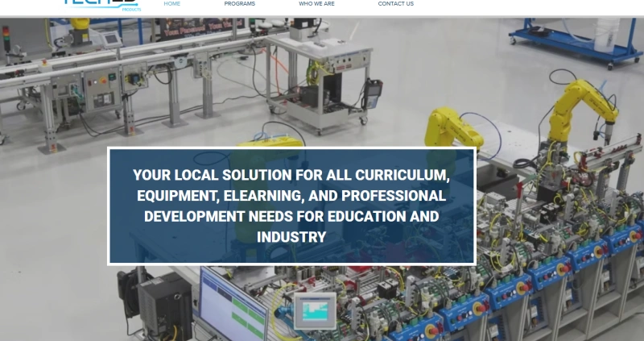Click the small touchscreen HMI panel
Image resolution: width=644 pixels, height=341 pixels.
click(x=314, y=310)
